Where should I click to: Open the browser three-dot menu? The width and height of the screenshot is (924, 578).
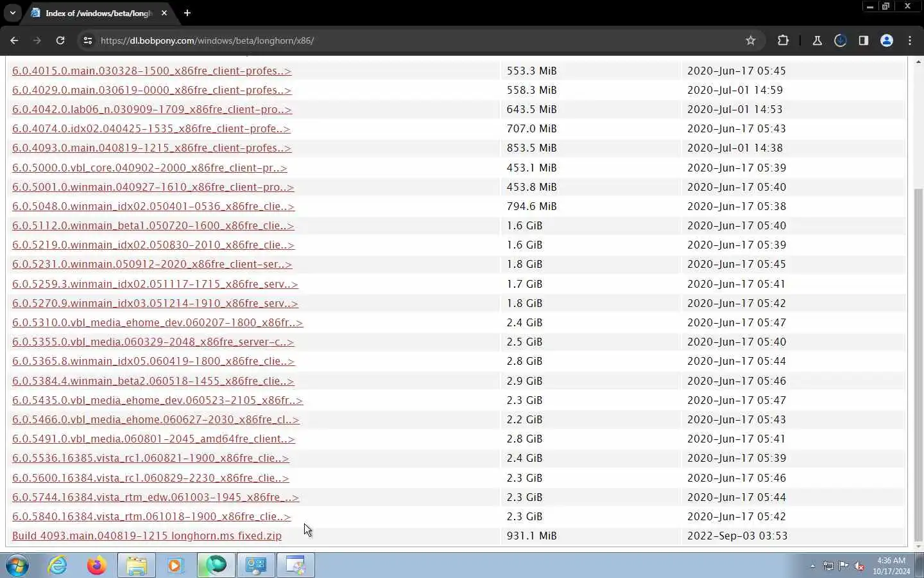click(910, 40)
